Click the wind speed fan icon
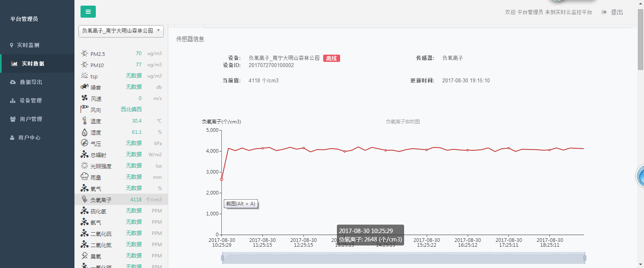 click(84, 98)
